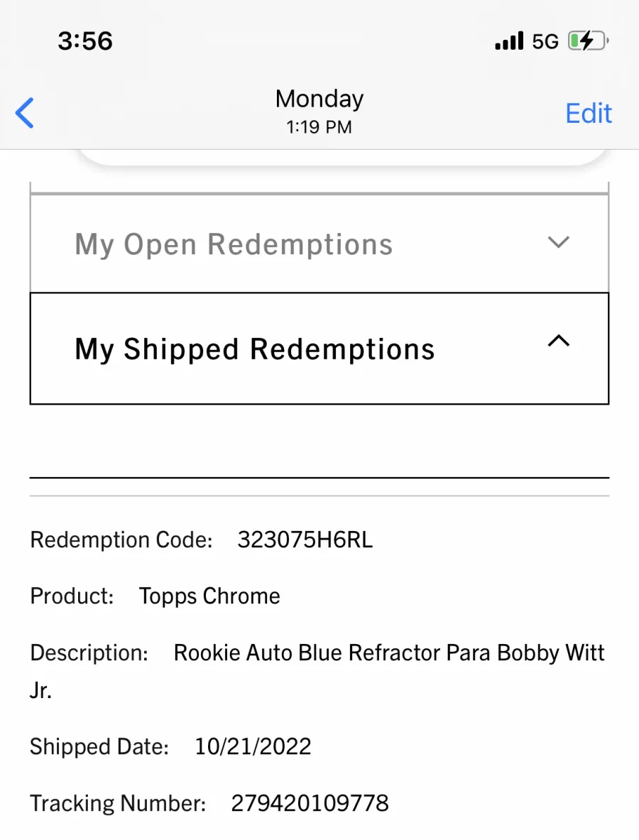Viewport: 639px width, 840px height.
Task: Tap the redemption code 323075H6RL
Action: [x=305, y=540]
